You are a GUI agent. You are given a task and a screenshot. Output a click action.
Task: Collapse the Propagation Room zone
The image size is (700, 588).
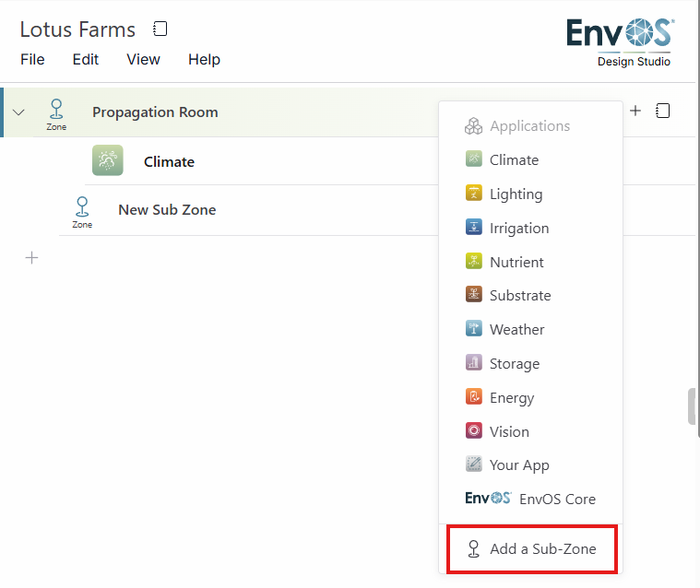click(18, 112)
